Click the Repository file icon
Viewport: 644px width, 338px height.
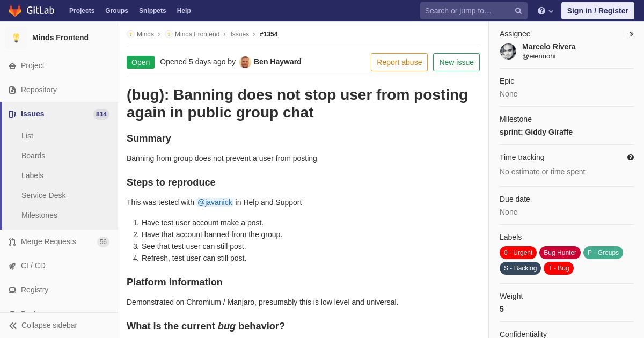pyautogui.click(x=12, y=90)
